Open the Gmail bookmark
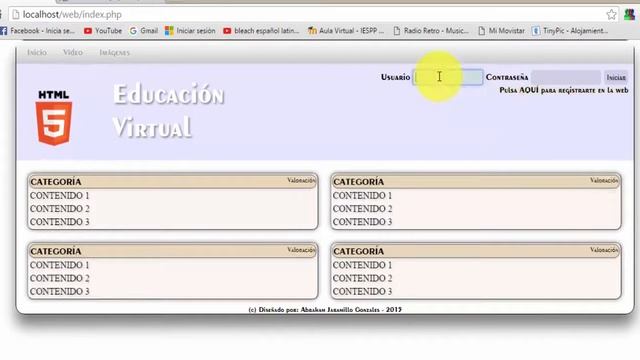The image size is (640, 360). [144, 31]
